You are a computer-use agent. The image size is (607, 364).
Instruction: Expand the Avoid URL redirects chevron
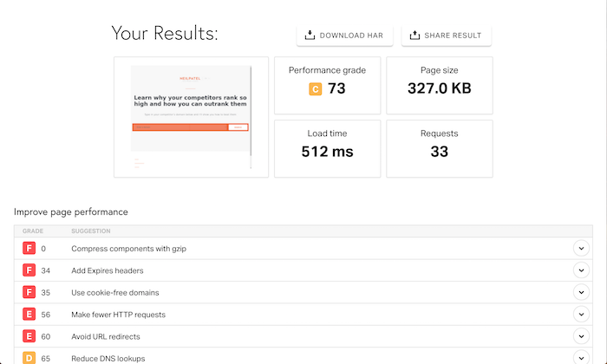[581, 336]
